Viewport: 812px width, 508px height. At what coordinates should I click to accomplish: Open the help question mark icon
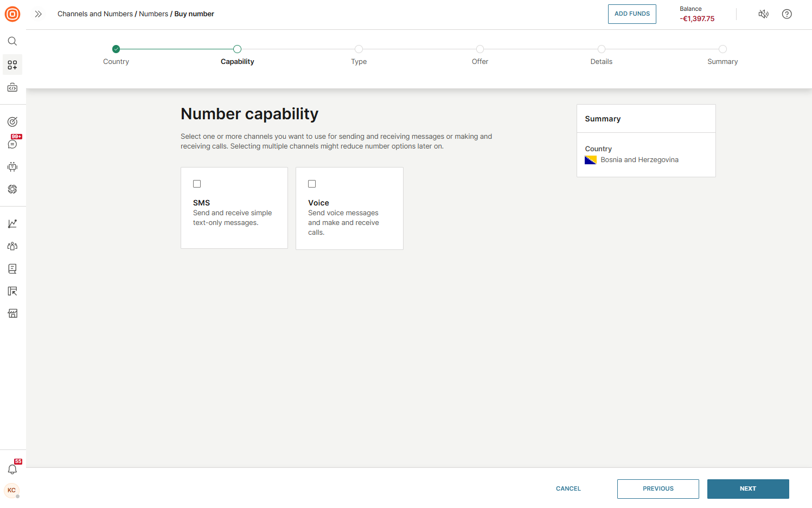tap(787, 14)
